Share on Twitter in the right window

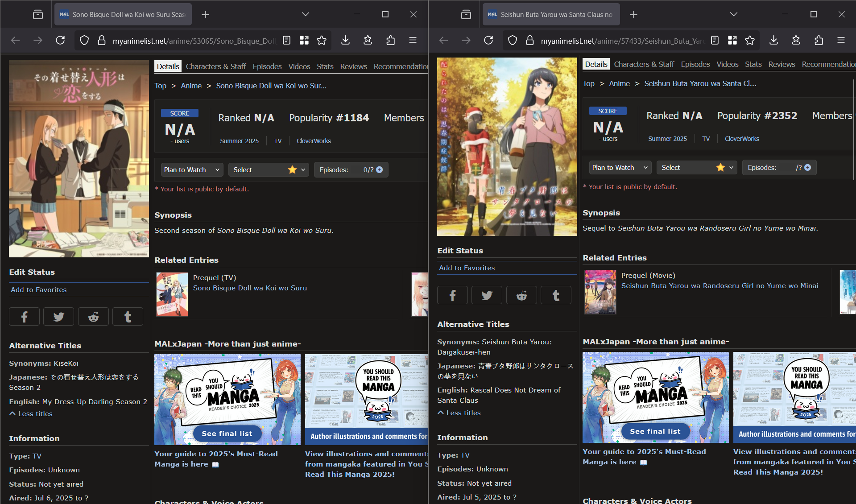(x=487, y=295)
